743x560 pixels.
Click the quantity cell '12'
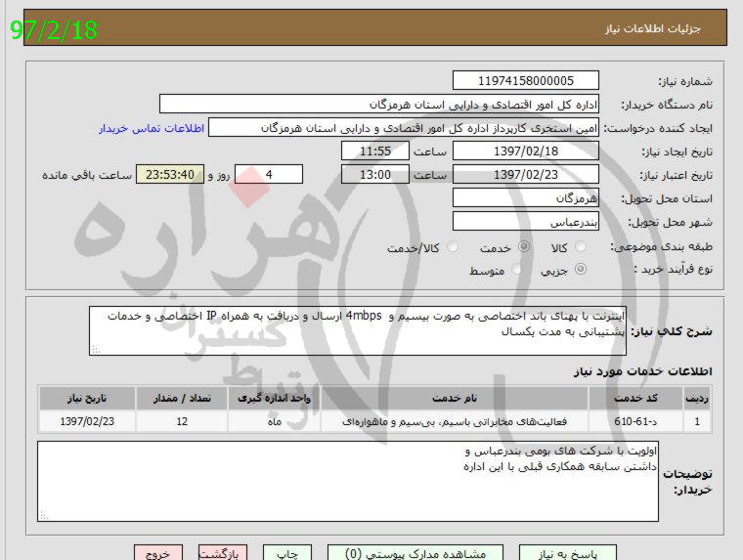point(182,421)
